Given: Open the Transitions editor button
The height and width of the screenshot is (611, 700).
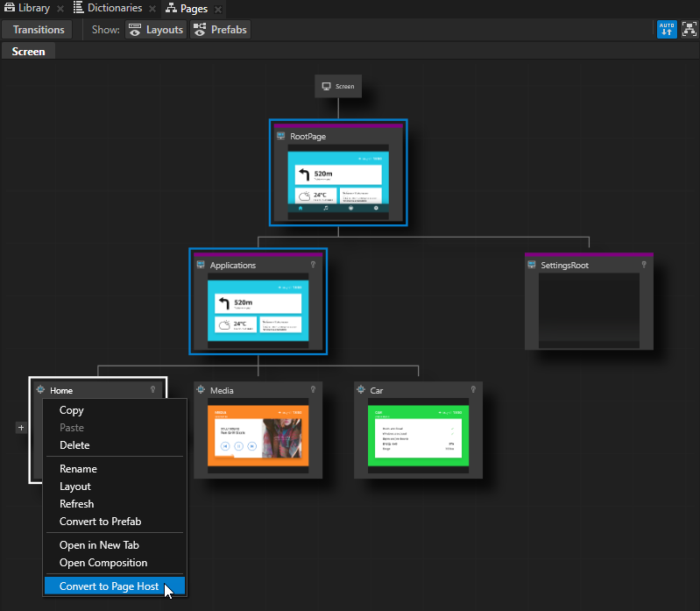Looking at the screenshot, I should (x=39, y=30).
